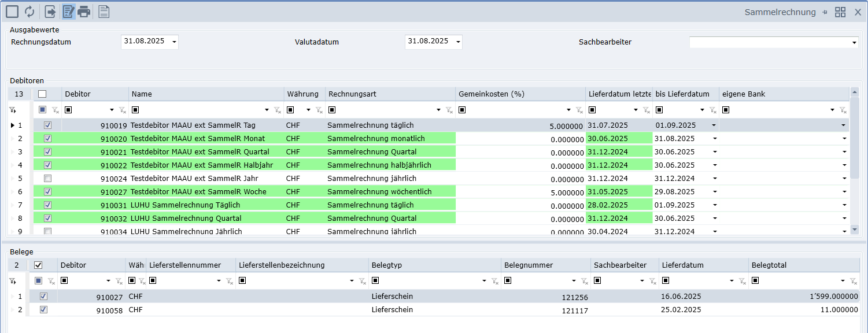Uncheck the Belege row with Belegnummer 121117
This screenshot has height=333, width=868.
click(x=43, y=310)
